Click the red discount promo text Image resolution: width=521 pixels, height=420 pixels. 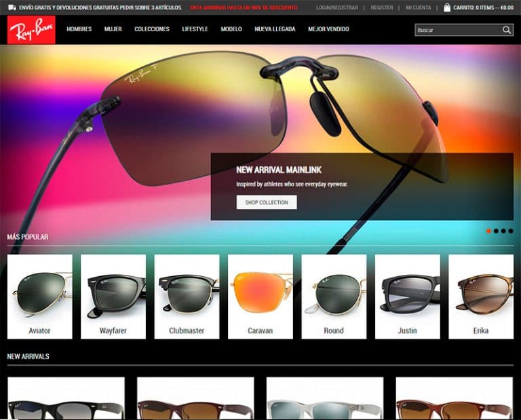pyautogui.click(x=244, y=7)
